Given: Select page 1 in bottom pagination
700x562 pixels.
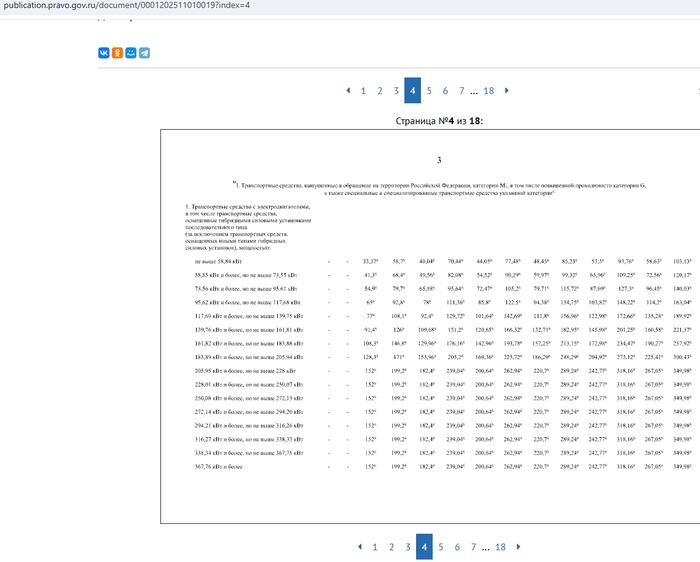Looking at the screenshot, I should tap(375, 547).
